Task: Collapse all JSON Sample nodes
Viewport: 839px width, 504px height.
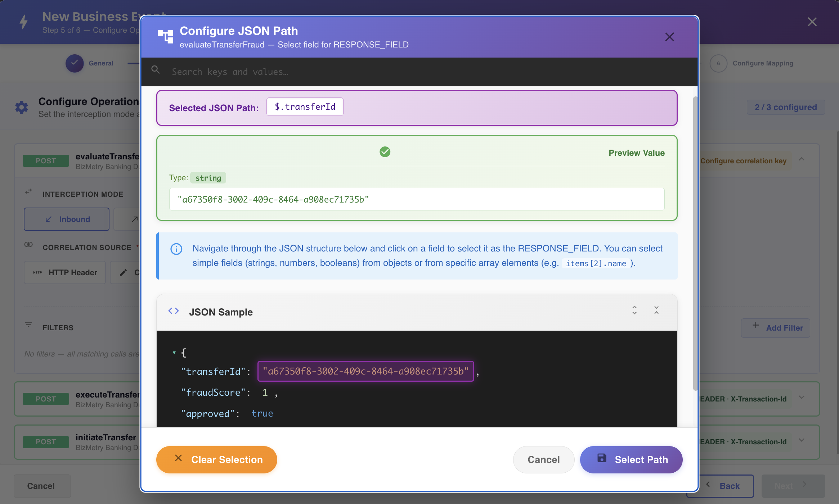Action: point(656,310)
